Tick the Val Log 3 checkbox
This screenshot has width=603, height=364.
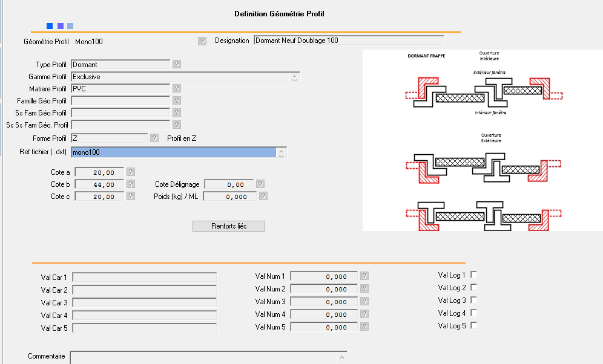473,300
